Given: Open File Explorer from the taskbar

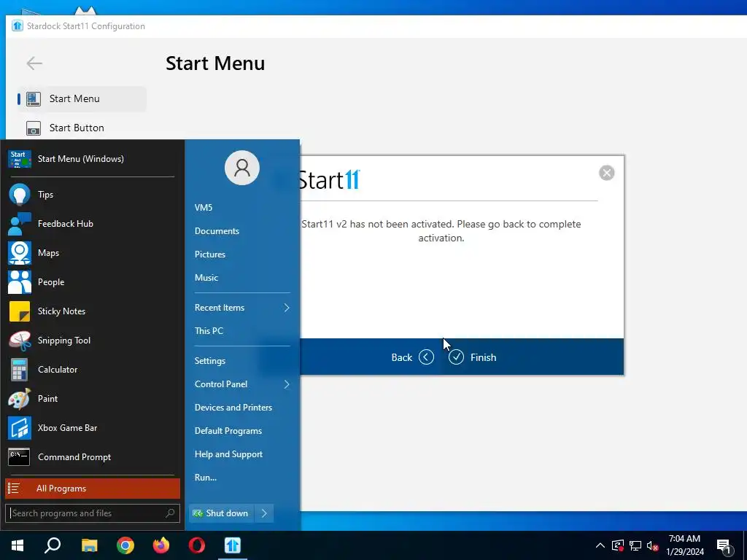Looking at the screenshot, I should point(89,545).
